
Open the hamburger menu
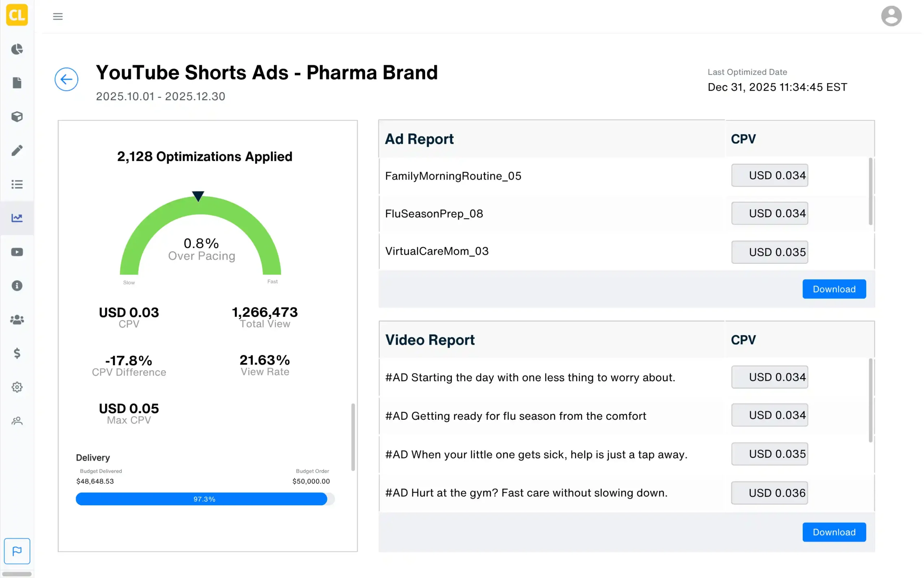click(58, 17)
